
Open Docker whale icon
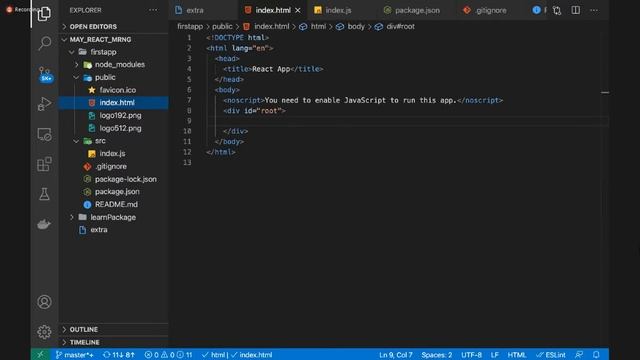[x=44, y=224]
